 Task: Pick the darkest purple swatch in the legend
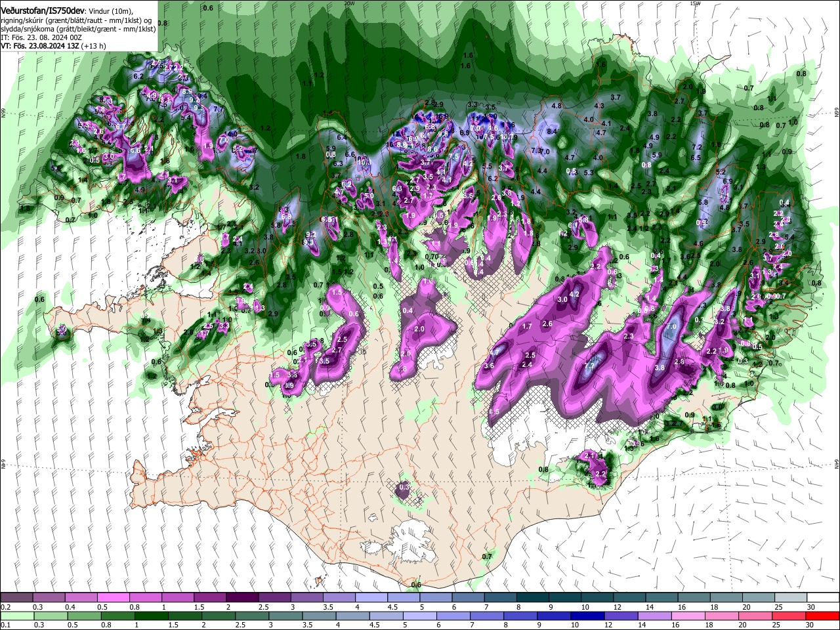pyautogui.click(x=241, y=598)
